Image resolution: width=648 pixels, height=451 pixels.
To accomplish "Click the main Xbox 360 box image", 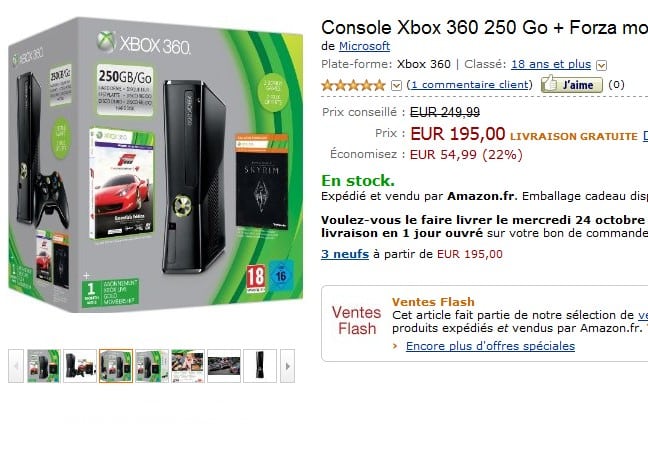I will pyautogui.click(x=155, y=165).
